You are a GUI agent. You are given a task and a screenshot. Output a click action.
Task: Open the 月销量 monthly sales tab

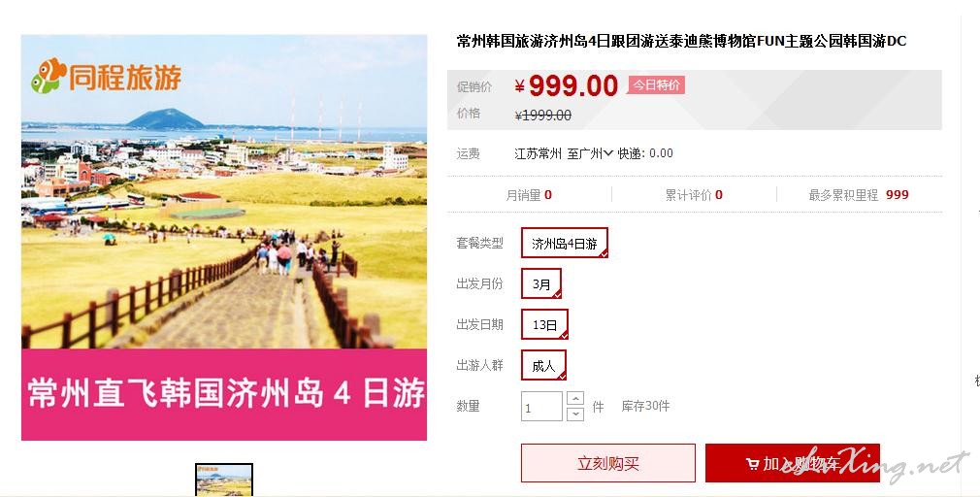pyautogui.click(x=529, y=195)
